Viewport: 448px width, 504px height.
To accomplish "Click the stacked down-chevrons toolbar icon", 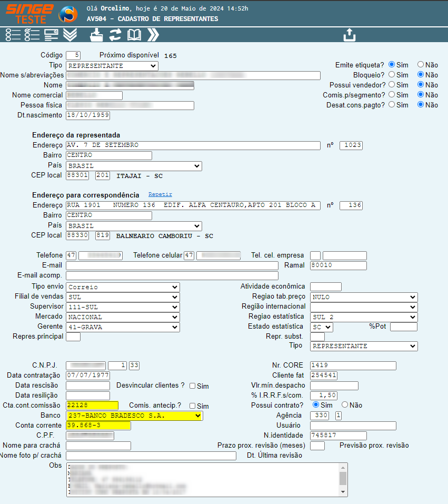I will click(x=70, y=35).
